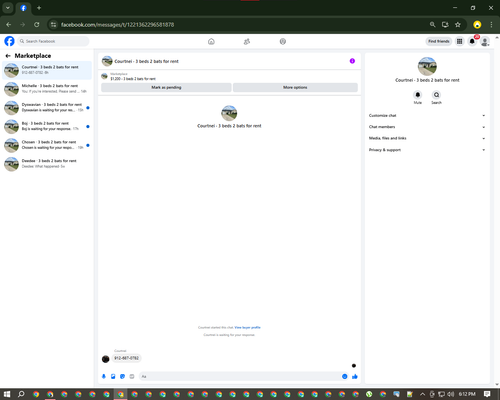Open the Windows Start menu
Image resolution: width=500 pixels, height=400 pixels.
7,394
